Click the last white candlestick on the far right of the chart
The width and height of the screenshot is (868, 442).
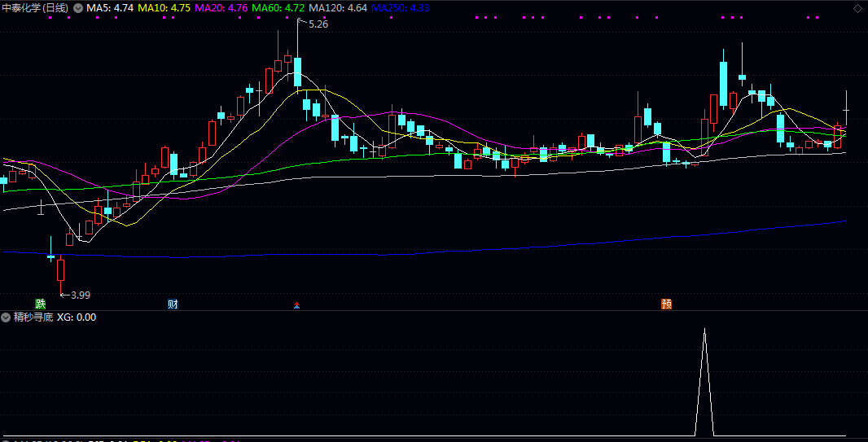pyautogui.click(x=846, y=111)
